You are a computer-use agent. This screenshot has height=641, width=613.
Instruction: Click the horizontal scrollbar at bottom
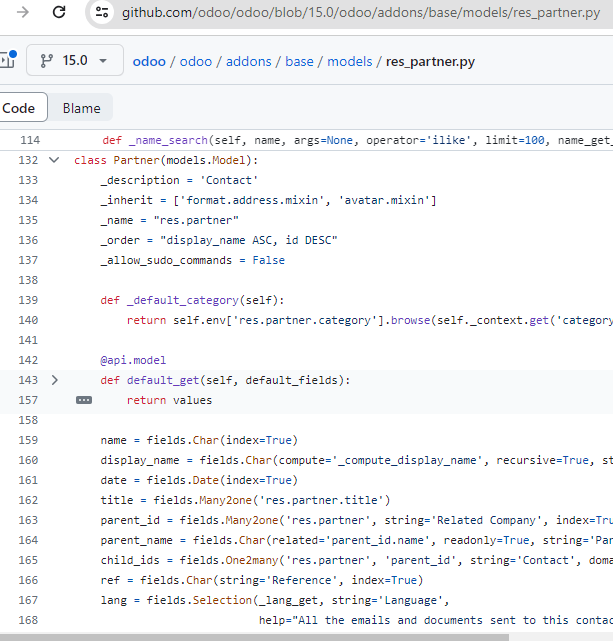(x=254, y=638)
